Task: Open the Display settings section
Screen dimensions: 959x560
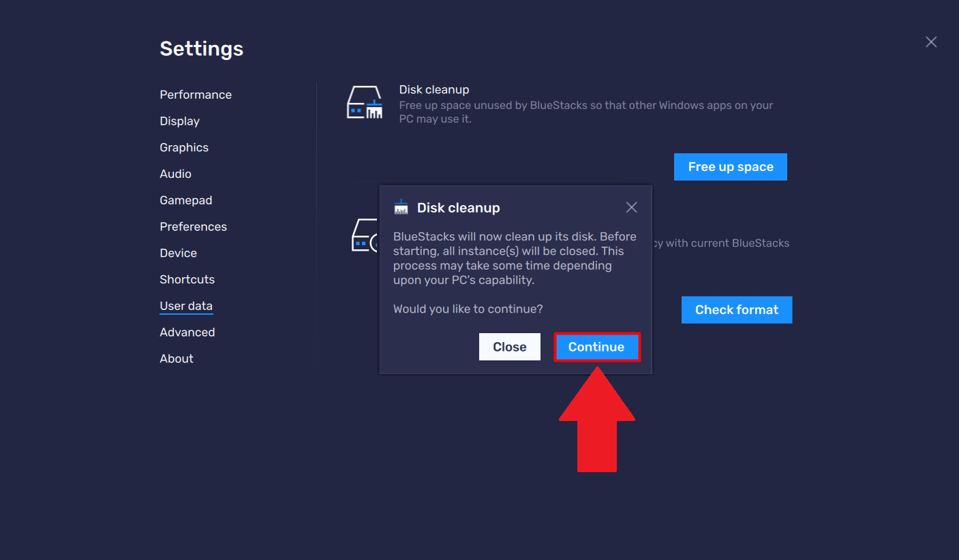Action: point(180,121)
